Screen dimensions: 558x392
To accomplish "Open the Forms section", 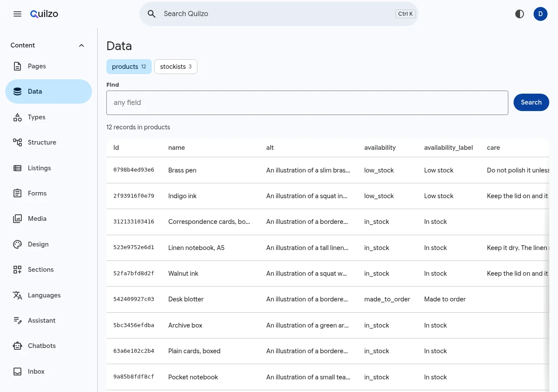I will (48, 193).
